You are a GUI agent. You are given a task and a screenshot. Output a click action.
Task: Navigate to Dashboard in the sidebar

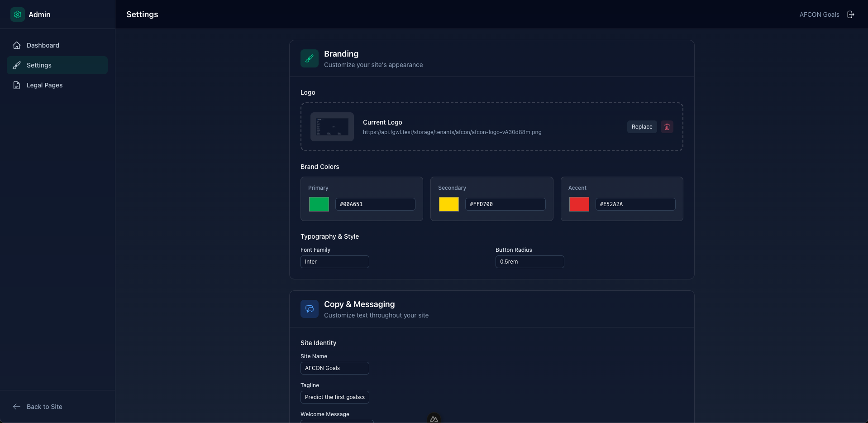[x=43, y=45]
